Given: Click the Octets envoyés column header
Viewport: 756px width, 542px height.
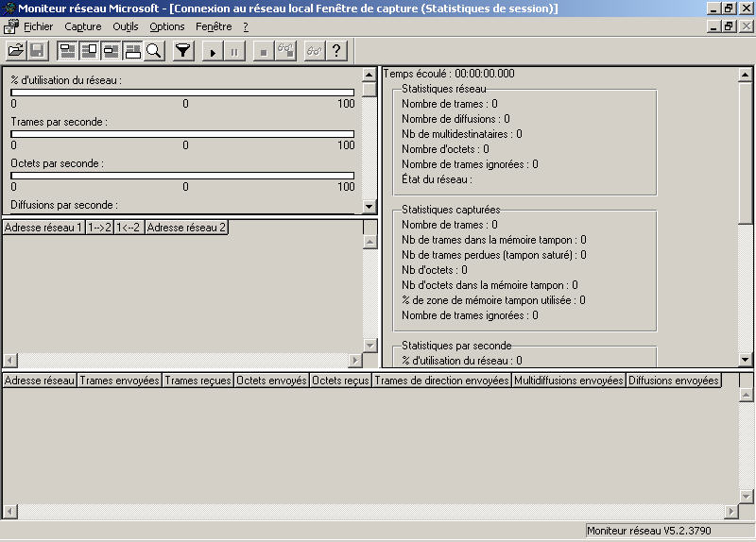Looking at the screenshot, I should [271, 381].
